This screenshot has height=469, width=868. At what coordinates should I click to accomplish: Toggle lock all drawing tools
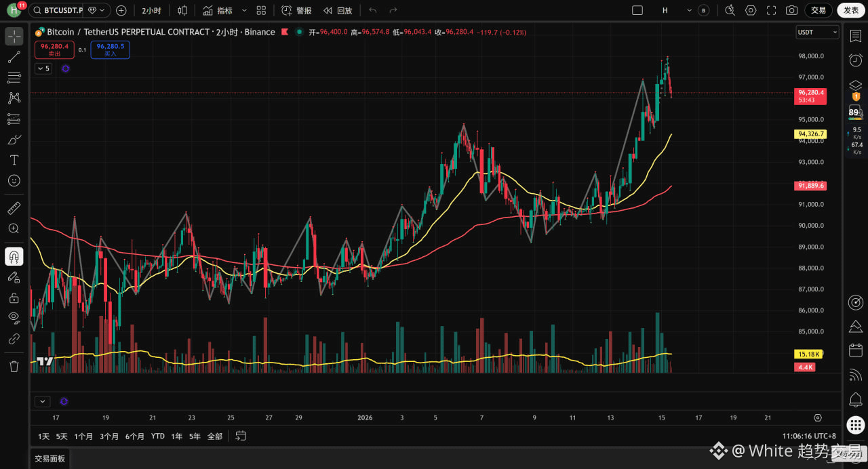14,298
